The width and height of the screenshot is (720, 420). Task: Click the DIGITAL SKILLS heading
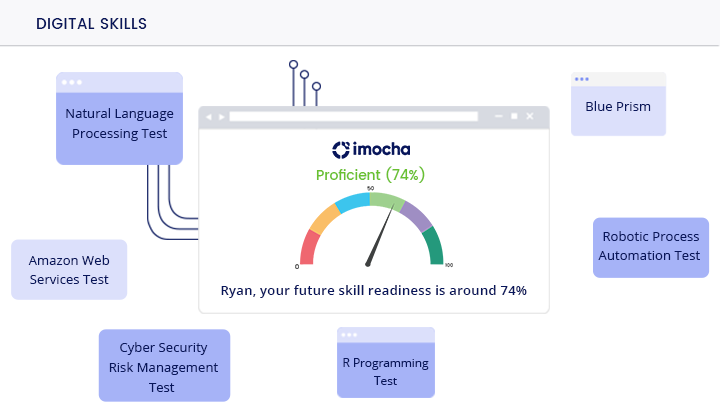(x=91, y=24)
